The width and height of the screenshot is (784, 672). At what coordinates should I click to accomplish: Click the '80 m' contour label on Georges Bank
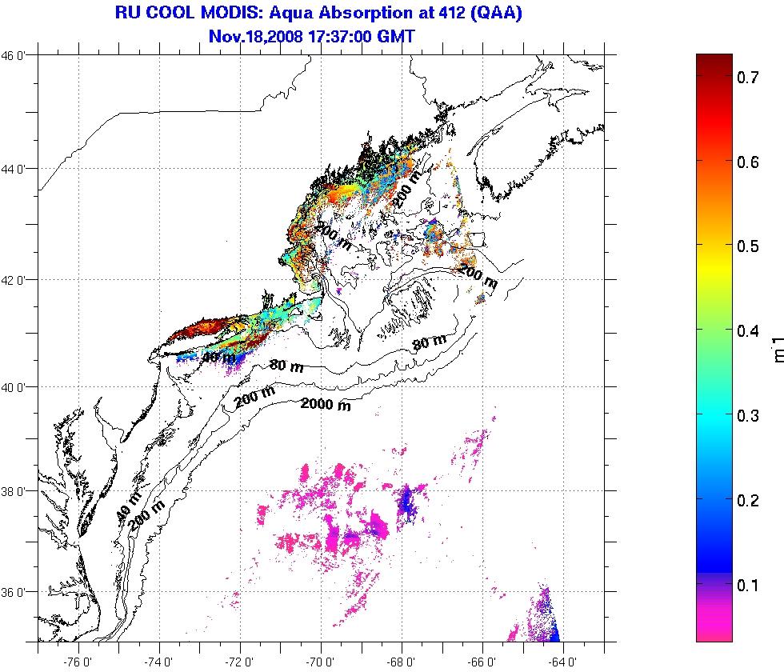[430, 342]
